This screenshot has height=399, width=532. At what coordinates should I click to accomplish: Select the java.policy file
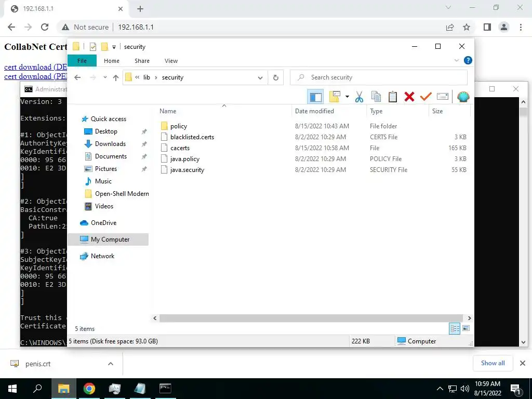[184, 159]
